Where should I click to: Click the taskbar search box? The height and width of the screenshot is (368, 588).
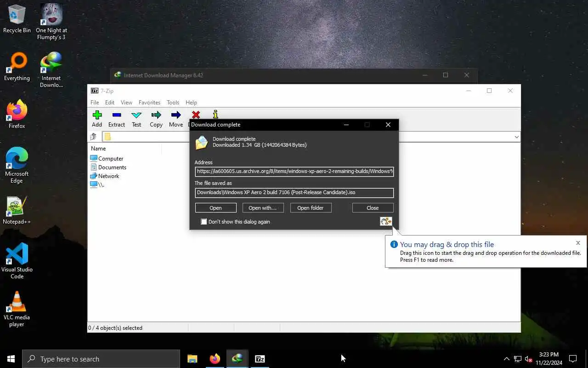[101, 359]
